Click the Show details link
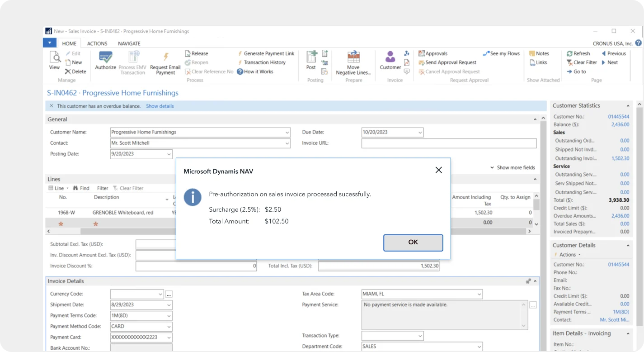Screen dimensions: 644x352 tap(160, 106)
